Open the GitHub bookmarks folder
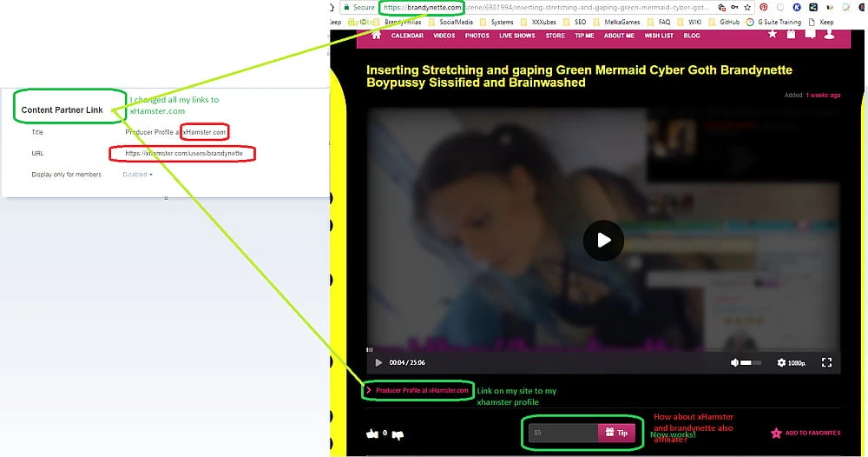This screenshot has height=457, width=868. (728, 22)
